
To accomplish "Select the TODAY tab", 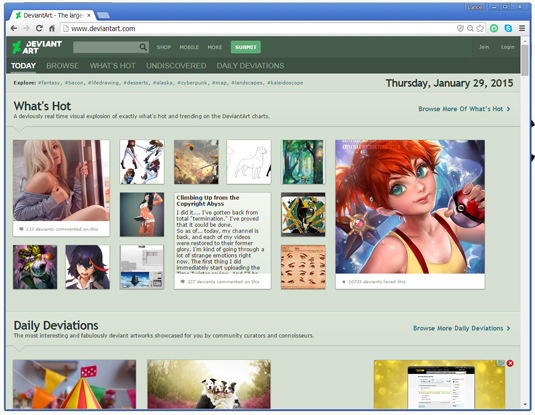I will pyautogui.click(x=23, y=66).
